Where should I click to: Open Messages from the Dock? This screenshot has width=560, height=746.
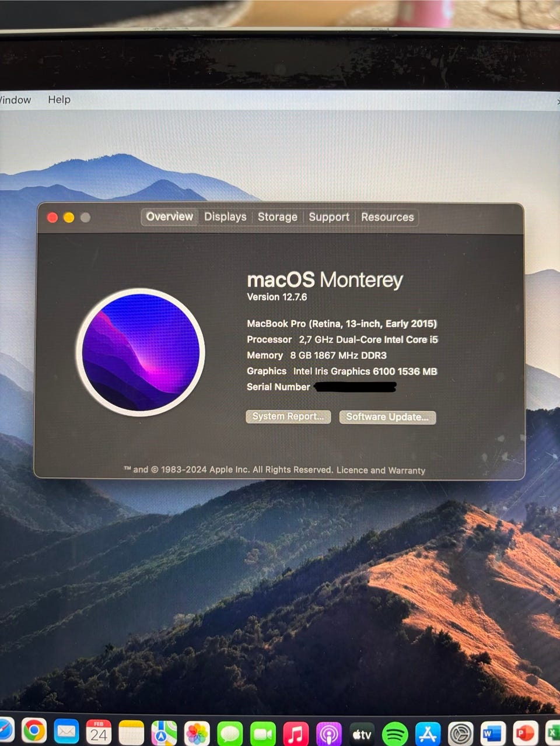coord(230,733)
